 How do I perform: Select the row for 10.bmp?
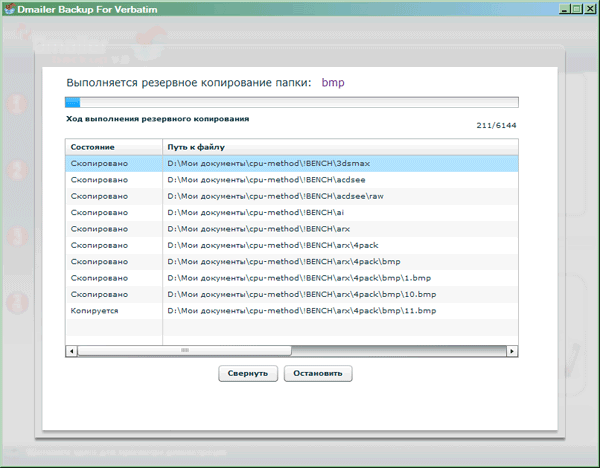point(291,294)
